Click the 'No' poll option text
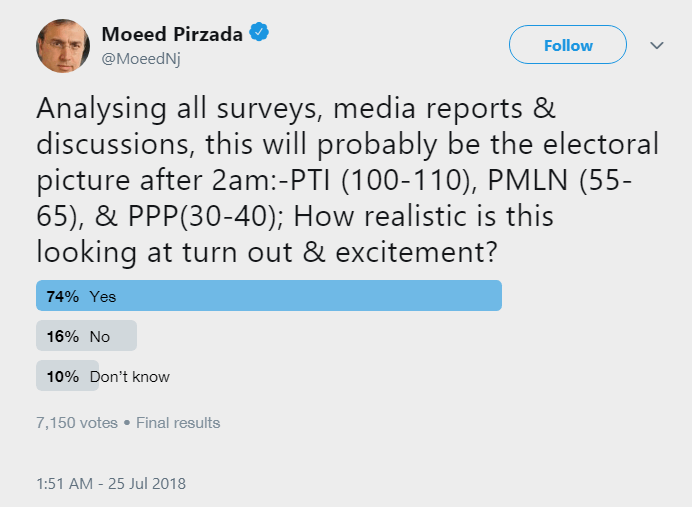The image size is (692, 507). (100, 337)
